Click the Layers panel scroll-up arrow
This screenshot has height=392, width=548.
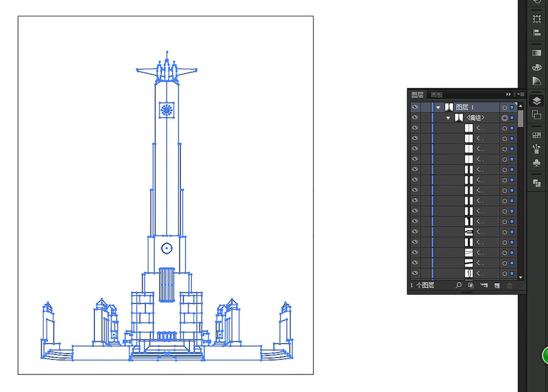[x=521, y=105]
